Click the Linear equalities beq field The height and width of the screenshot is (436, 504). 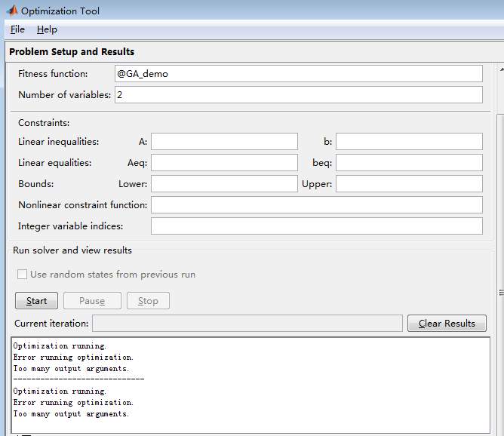[409, 163]
